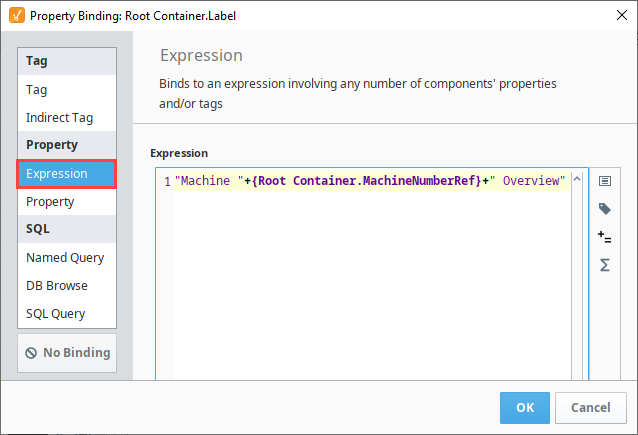Click the Ignition app icon in title bar
The image size is (638, 435).
coord(17,15)
